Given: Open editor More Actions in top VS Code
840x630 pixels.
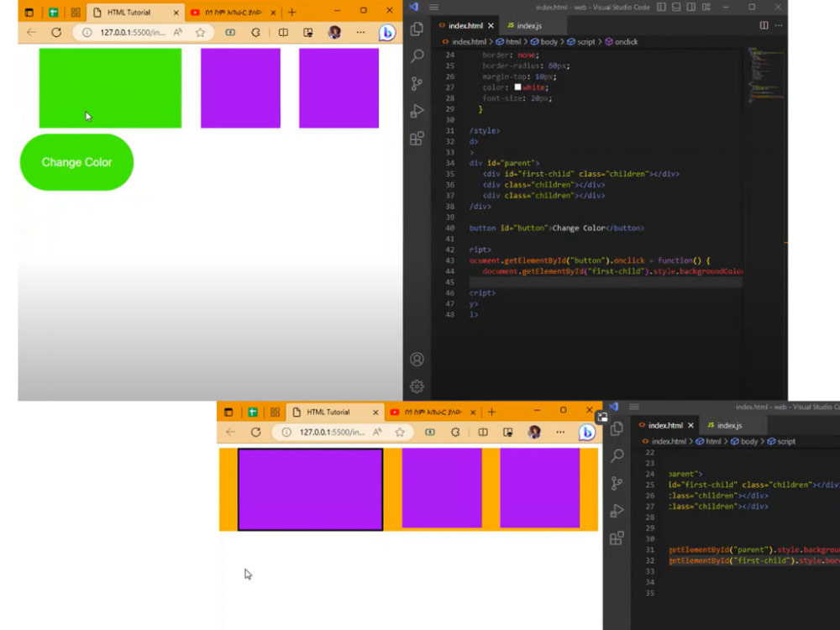Looking at the screenshot, I should pyautogui.click(x=779, y=25).
